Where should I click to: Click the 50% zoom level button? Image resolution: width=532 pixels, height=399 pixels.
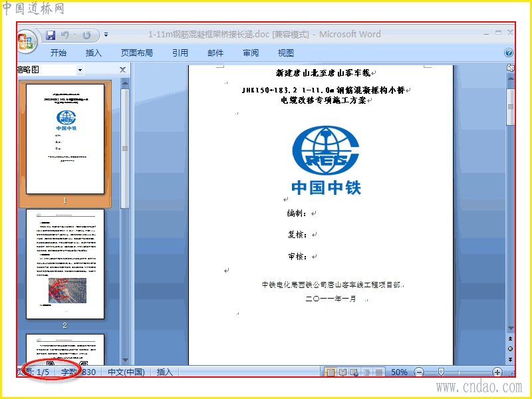tap(399, 372)
